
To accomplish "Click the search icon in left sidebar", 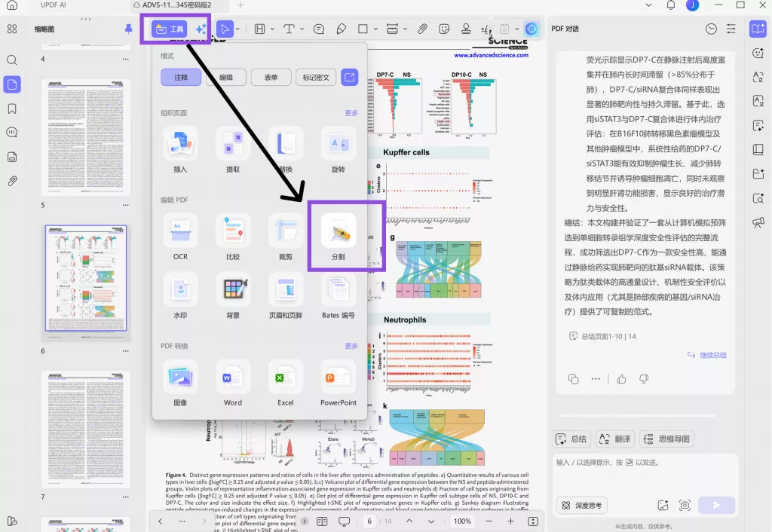I will tap(12, 60).
